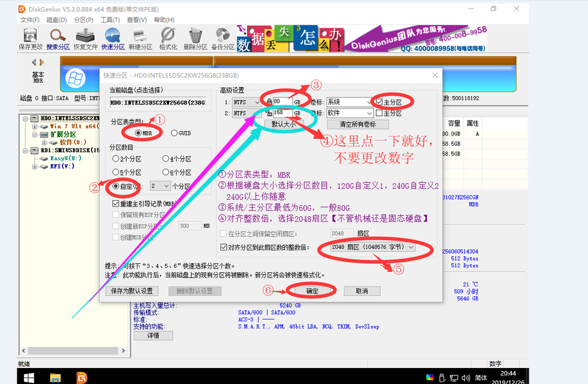Click the 快速分区 toolbar icon
The width and height of the screenshot is (588, 384).
click(113, 38)
